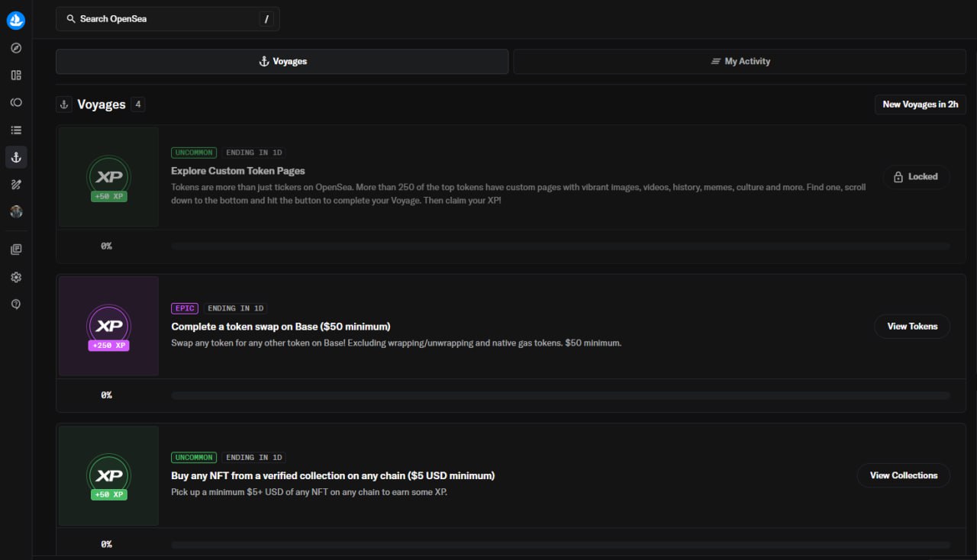Select the anchor Voyages icon in sidebar
Image resolution: width=977 pixels, height=560 pixels.
point(16,157)
